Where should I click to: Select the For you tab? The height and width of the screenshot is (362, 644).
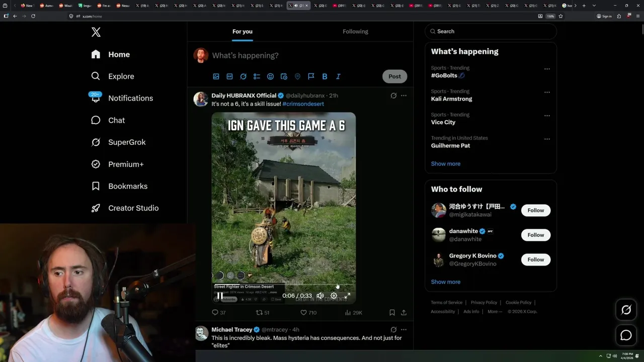tap(242, 31)
